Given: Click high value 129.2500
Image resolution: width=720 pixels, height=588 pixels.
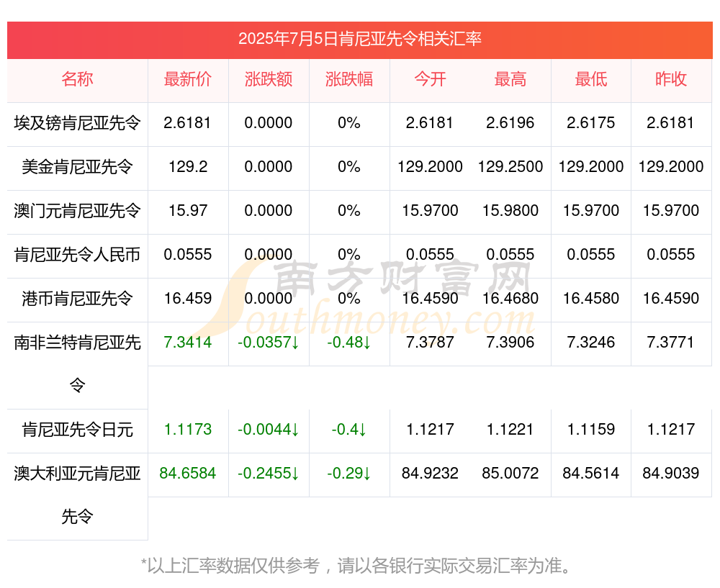Looking at the screenshot, I should point(510,167).
